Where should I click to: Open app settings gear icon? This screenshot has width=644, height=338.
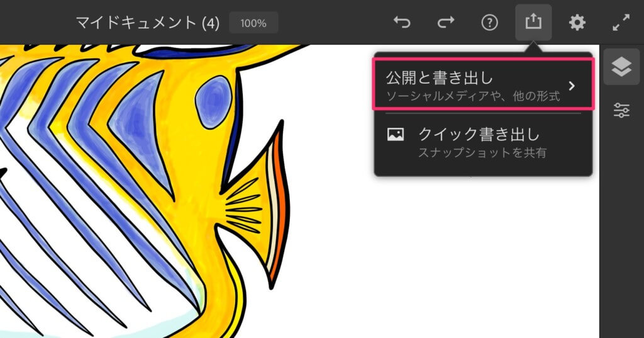pos(577,23)
